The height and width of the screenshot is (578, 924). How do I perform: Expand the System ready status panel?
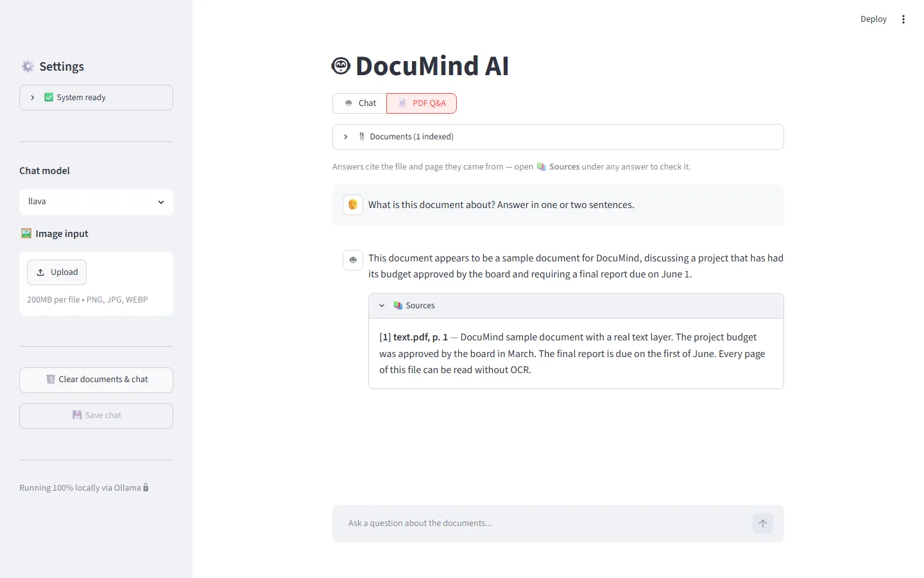pos(96,98)
